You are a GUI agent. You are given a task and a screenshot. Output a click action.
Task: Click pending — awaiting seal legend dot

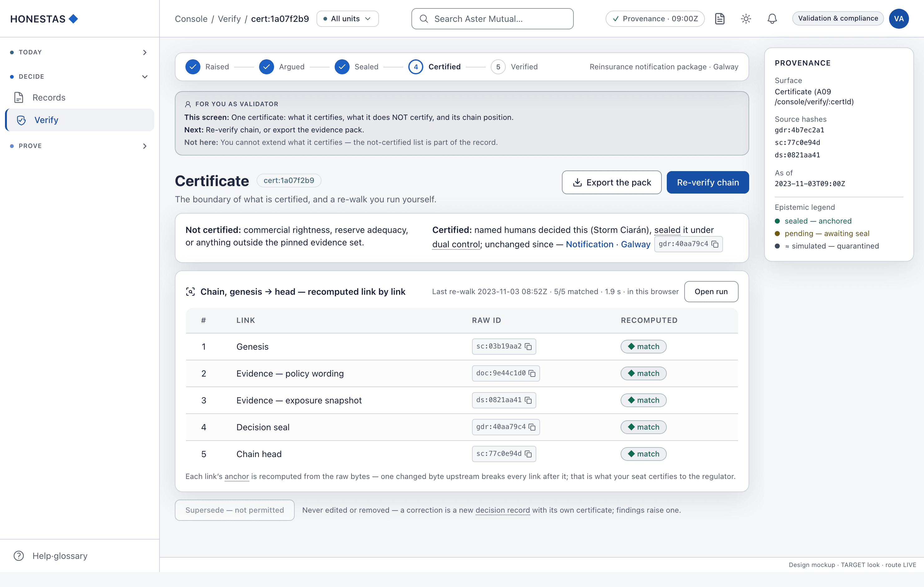click(x=777, y=234)
